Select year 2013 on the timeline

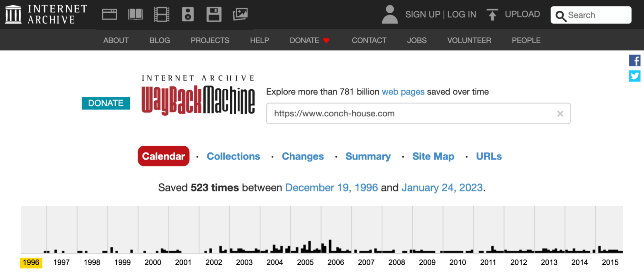click(x=549, y=262)
